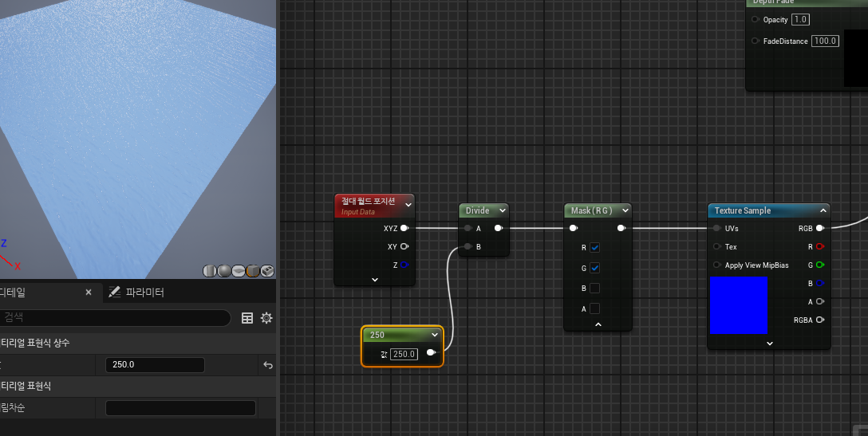Click the Mask (RG) output pin
The image size is (868, 436).
621,228
